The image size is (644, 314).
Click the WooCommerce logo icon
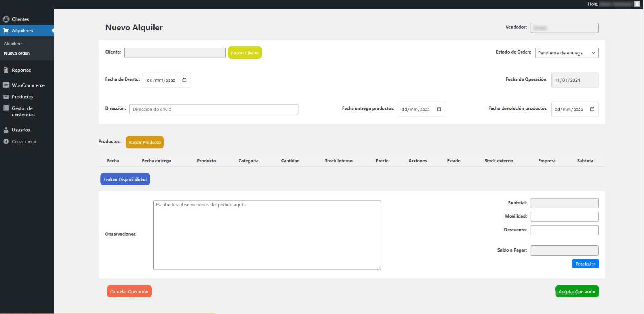[6, 85]
